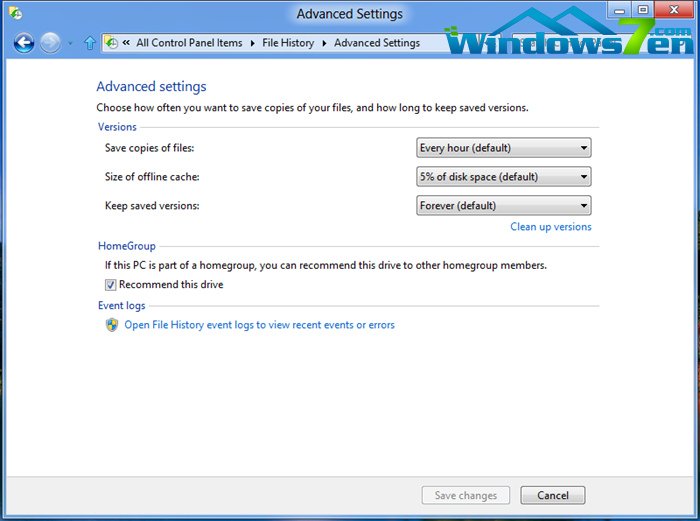Open File History event logs link
700x521 pixels.
[259, 325]
